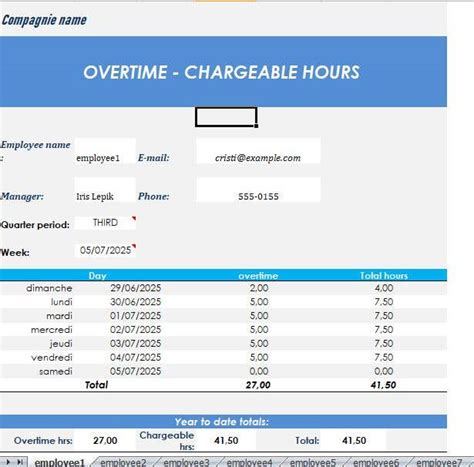
Task: Switch to the employee3 sheet tab
Action: click(x=186, y=462)
